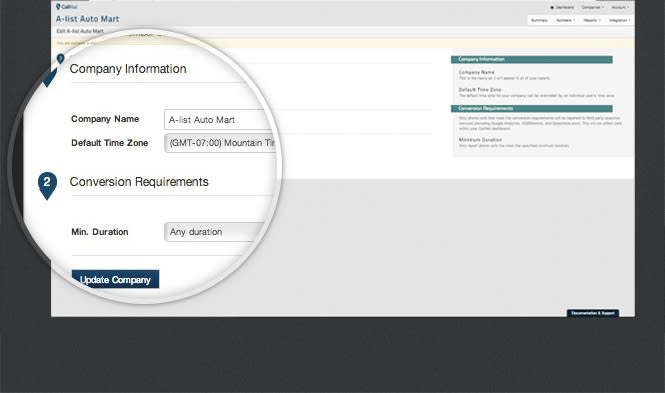Click the A-list Auto Mart page title
665x393 pixels.
[x=87, y=19]
